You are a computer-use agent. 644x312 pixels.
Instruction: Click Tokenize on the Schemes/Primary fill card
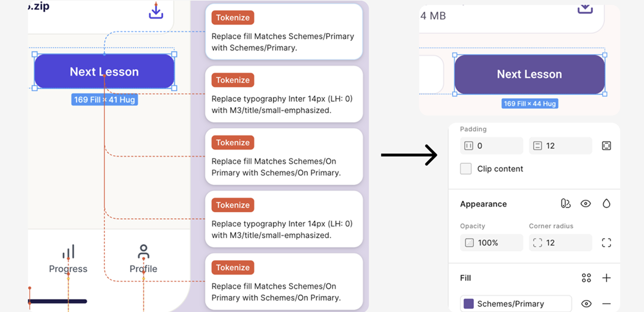coord(233,17)
